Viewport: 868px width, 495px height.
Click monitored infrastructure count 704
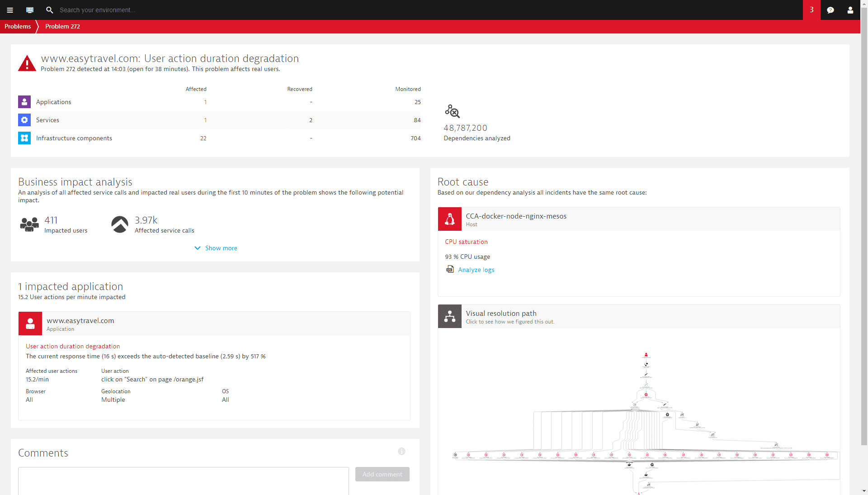[415, 138]
